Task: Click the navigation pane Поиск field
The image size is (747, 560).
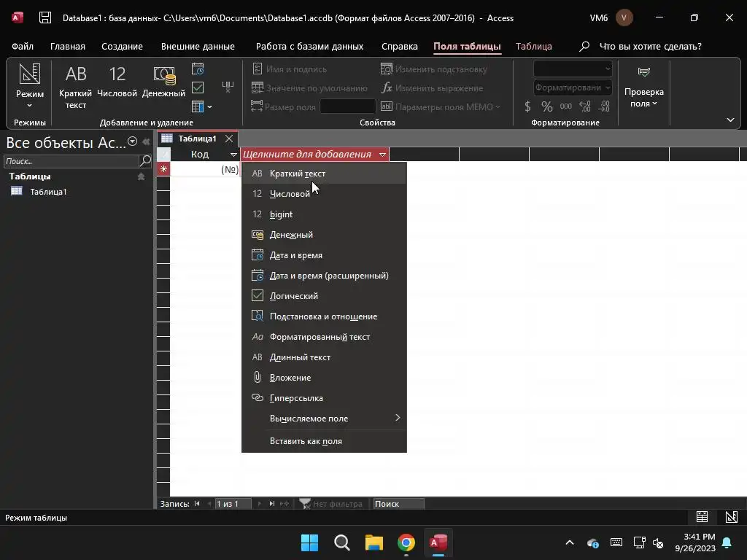Action: click(71, 161)
